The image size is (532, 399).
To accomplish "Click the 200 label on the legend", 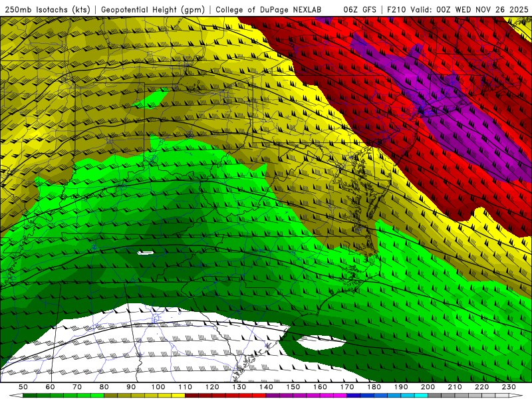I will tap(428, 387).
